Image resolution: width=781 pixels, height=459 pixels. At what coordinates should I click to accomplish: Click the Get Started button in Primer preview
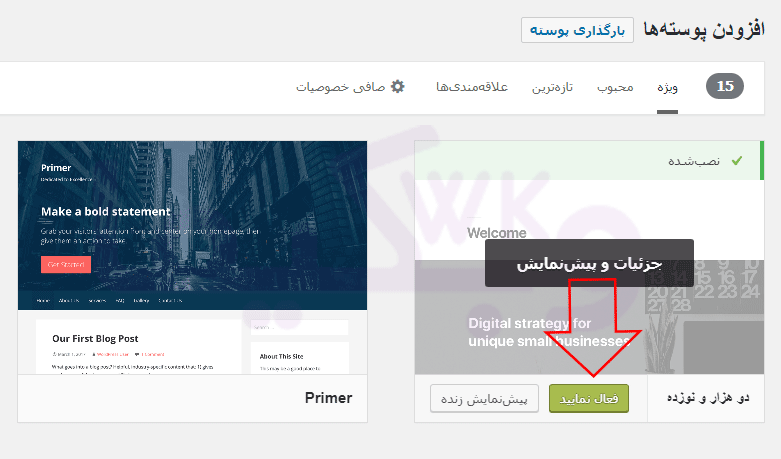[x=66, y=264]
